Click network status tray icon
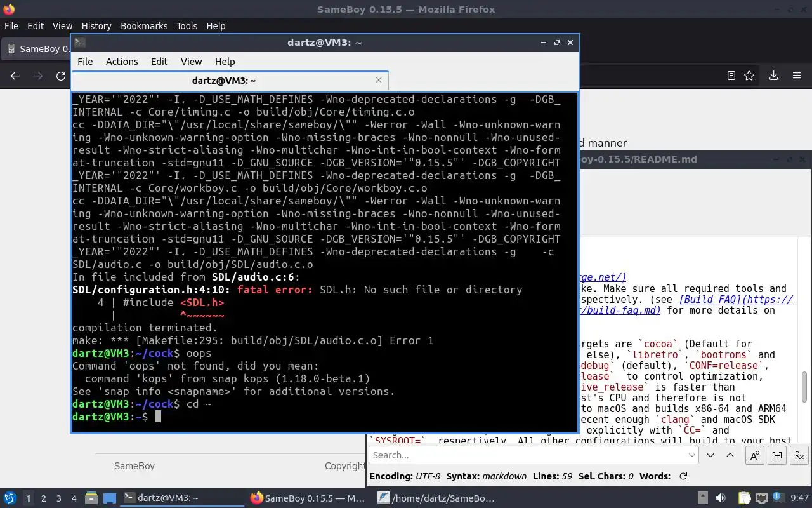This screenshot has width=812, height=508. [x=762, y=498]
